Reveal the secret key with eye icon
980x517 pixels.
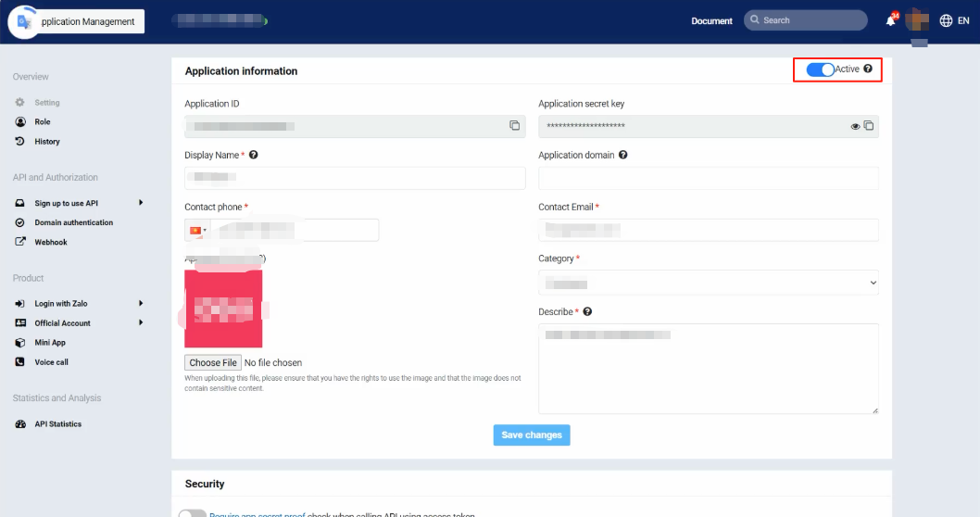click(x=856, y=126)
